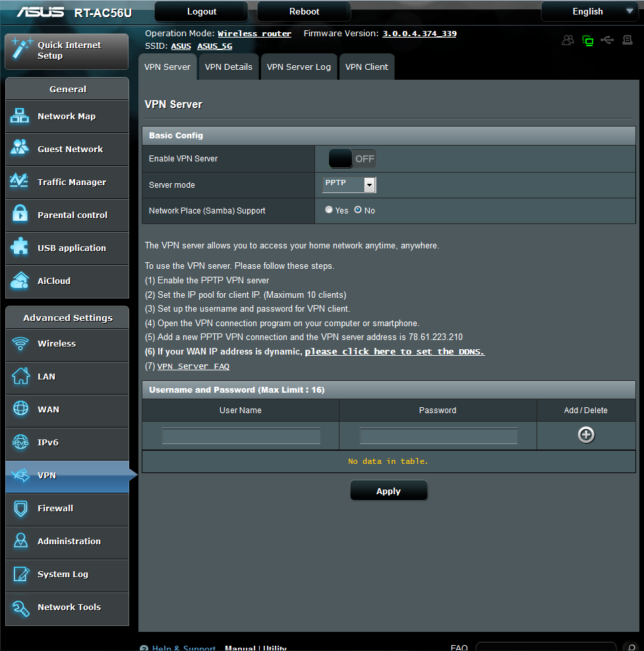Screen dimensions: 644x651
Task: Click the AiCloud house-cloud icon
Action: click(20, 280)
